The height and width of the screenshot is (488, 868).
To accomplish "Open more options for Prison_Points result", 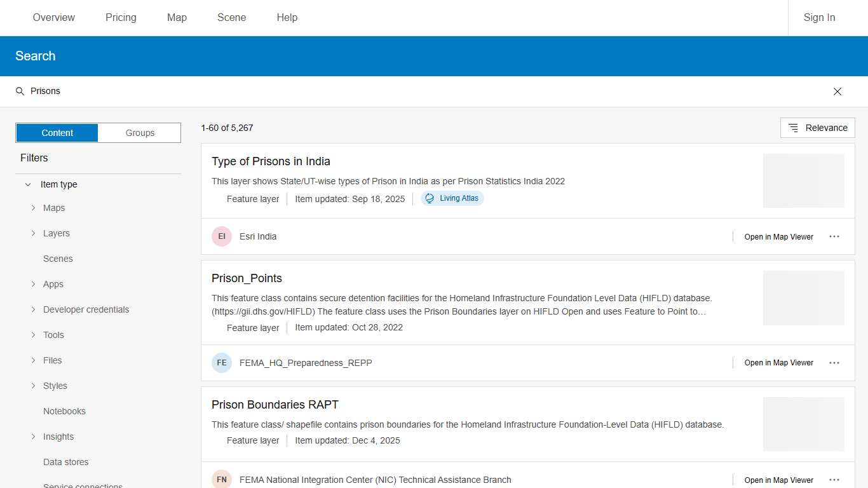I will 834,363.
